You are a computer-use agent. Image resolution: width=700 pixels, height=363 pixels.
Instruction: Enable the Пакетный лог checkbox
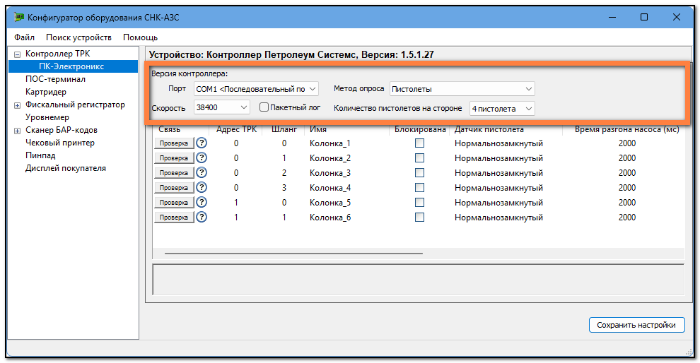[x=264, y=107]
